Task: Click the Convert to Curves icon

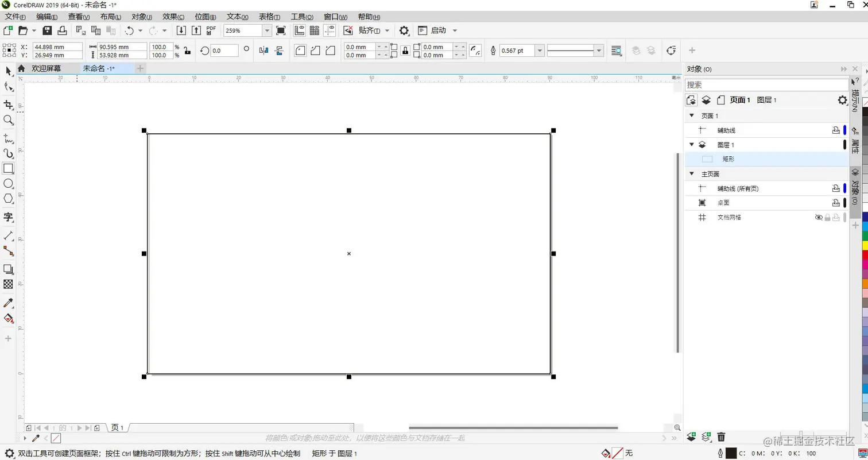Action: tap(671, 51)
